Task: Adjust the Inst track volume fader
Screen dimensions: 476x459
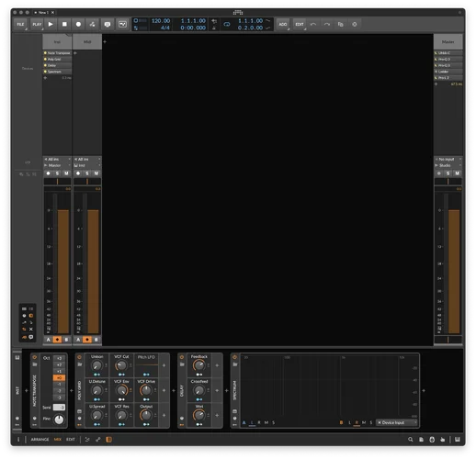Action: tap(63, 272)
